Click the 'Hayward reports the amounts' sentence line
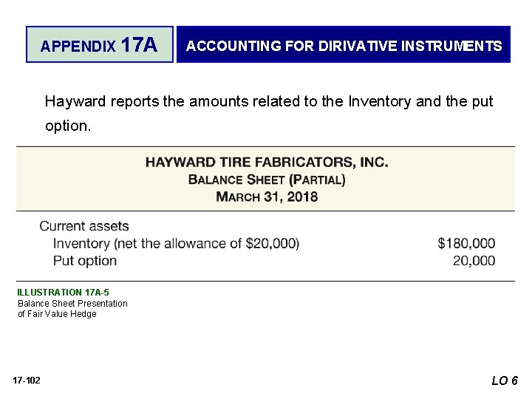Image resolution: width=532 pixels, height=399 pixels. pyautogui.click(x=268, y=101)
